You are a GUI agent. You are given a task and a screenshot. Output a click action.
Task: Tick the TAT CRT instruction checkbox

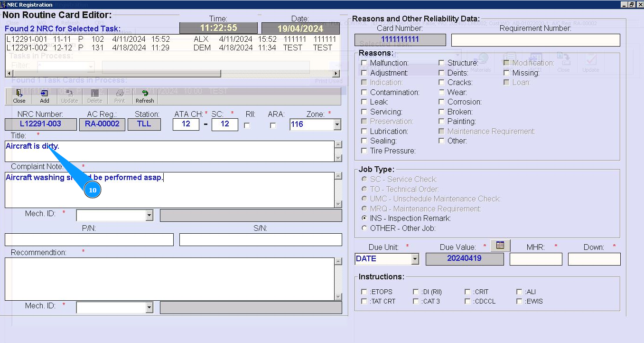coord(364,301)
